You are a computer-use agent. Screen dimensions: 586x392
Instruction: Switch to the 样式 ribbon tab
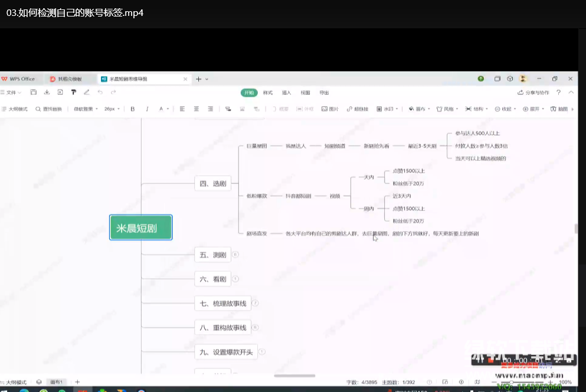268,93
